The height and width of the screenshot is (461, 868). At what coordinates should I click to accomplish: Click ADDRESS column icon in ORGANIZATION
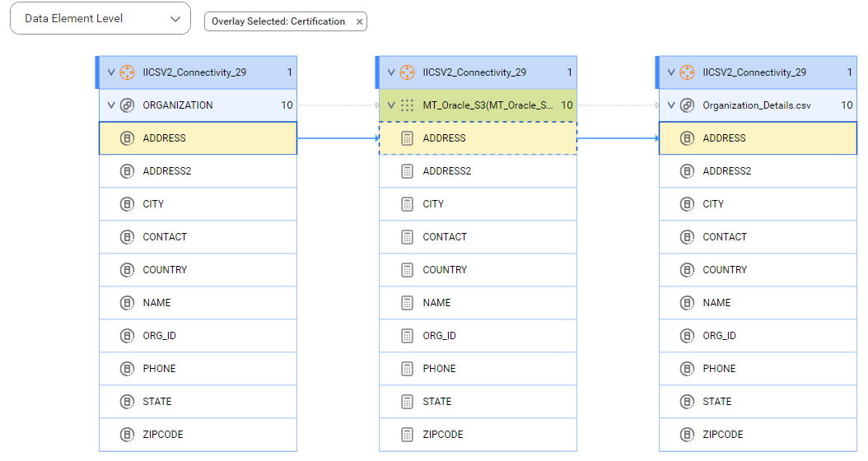(128, 138)
